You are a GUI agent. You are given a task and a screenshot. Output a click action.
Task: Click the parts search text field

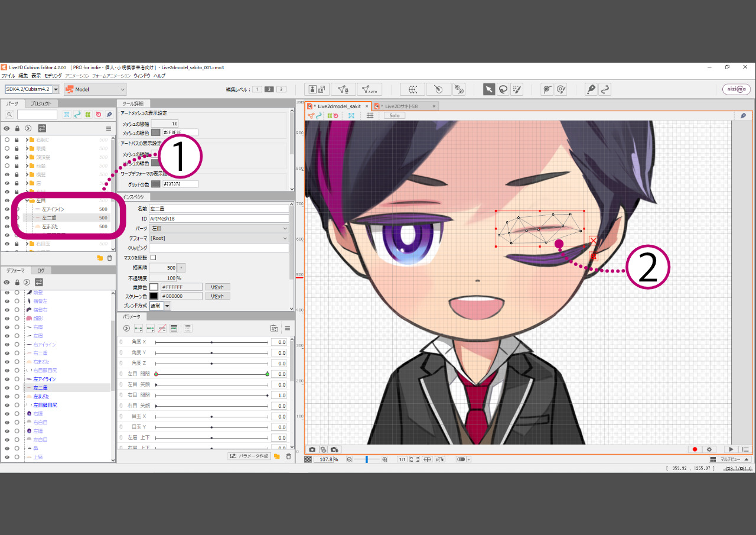(x=37, y=115)
